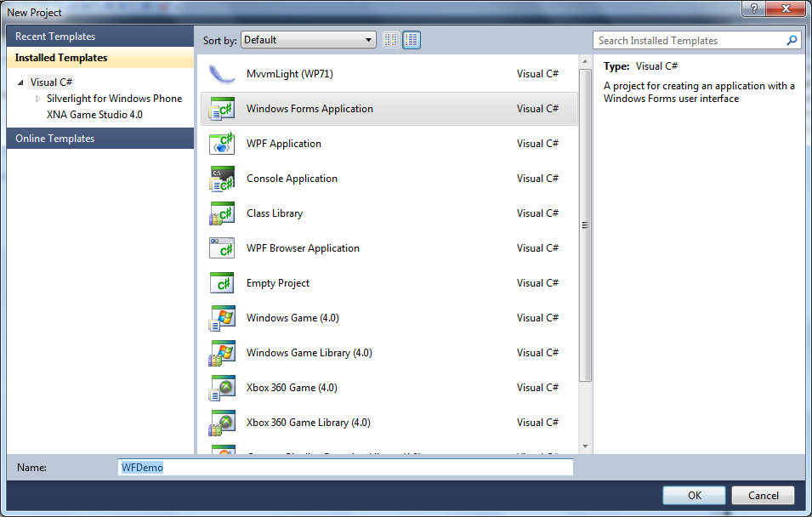Expand Silverlight for Windows Phone node
812x517 pixels.
click(37, 99)
